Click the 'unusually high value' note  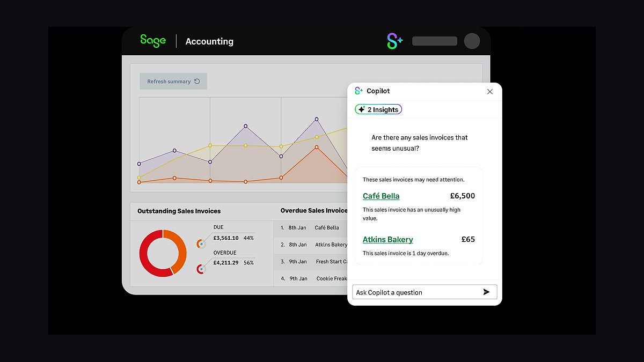412,214
